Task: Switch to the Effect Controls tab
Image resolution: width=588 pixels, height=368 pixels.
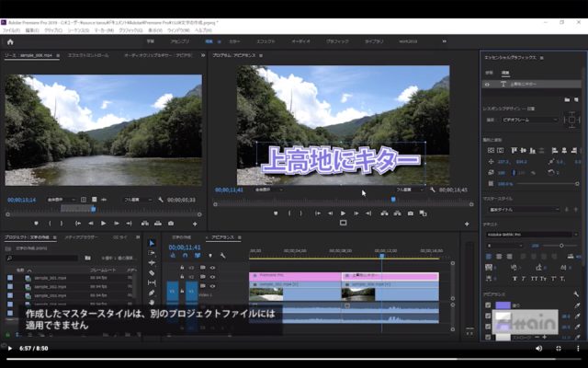Action: coord(88,55)
